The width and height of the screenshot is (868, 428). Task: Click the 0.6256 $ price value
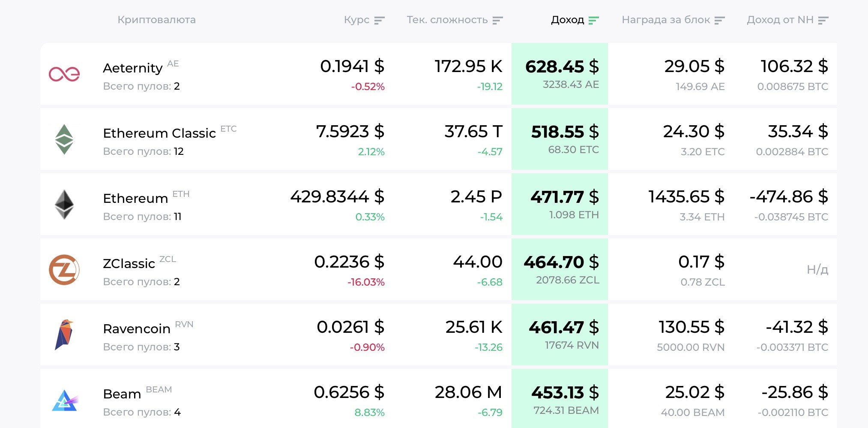349,392
